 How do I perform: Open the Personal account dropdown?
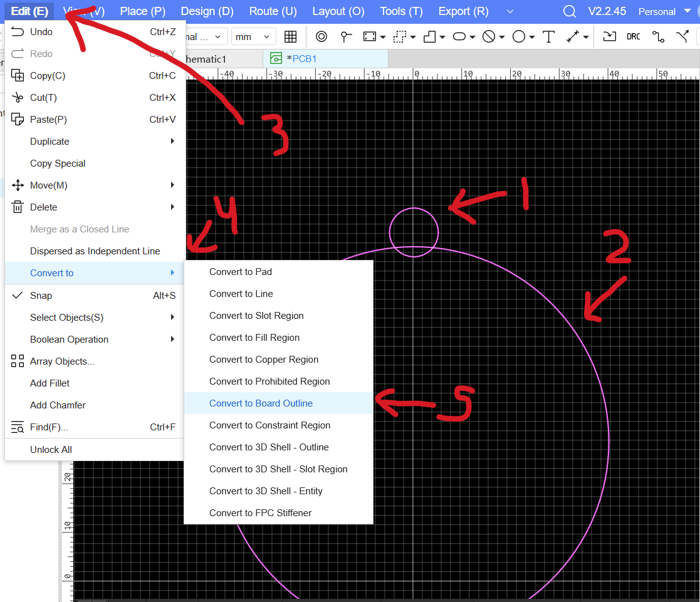664,11
